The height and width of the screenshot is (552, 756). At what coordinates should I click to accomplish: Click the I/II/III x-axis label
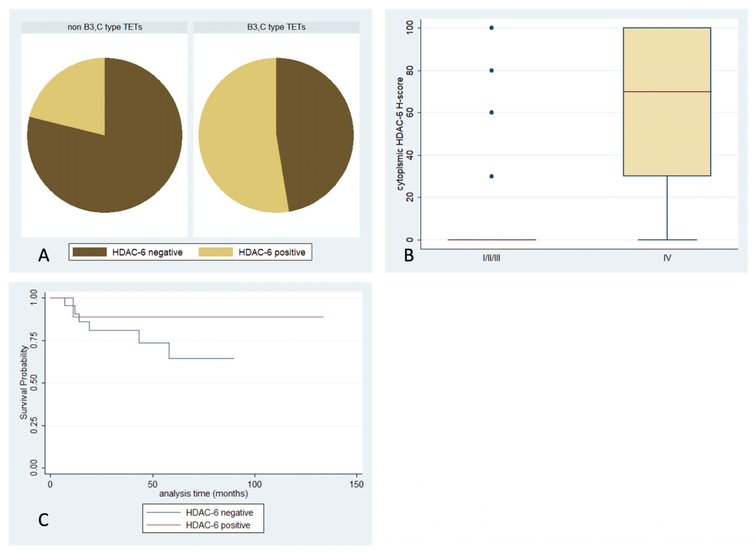point(491,258)
